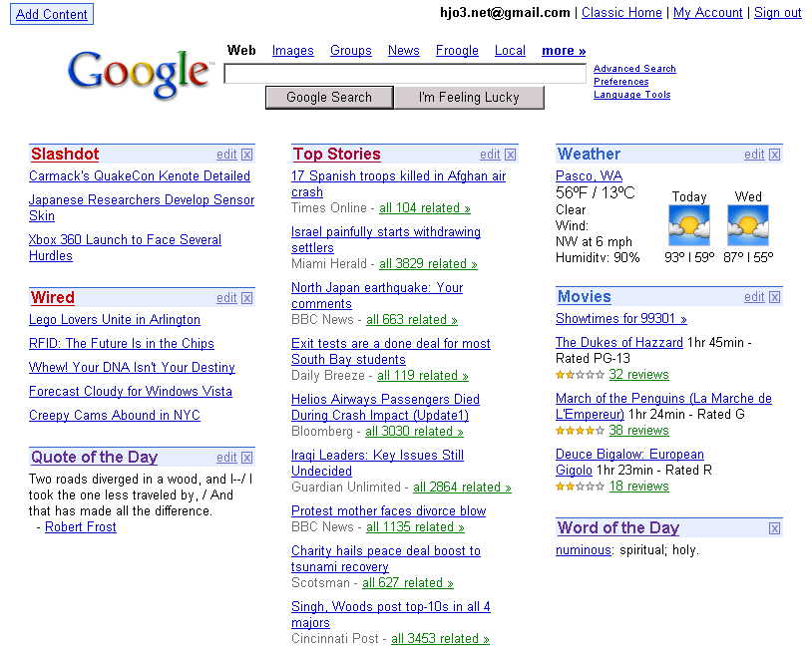The image size is (812, 654).
Task: Close the Slashdot module with its X icon
Action: tap(247, 155)
